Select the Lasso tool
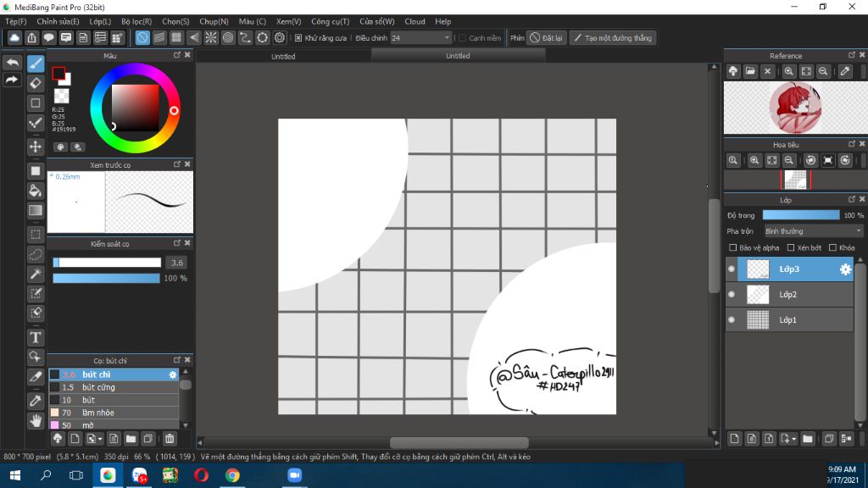The image size is (868, 488). (36, 254)
